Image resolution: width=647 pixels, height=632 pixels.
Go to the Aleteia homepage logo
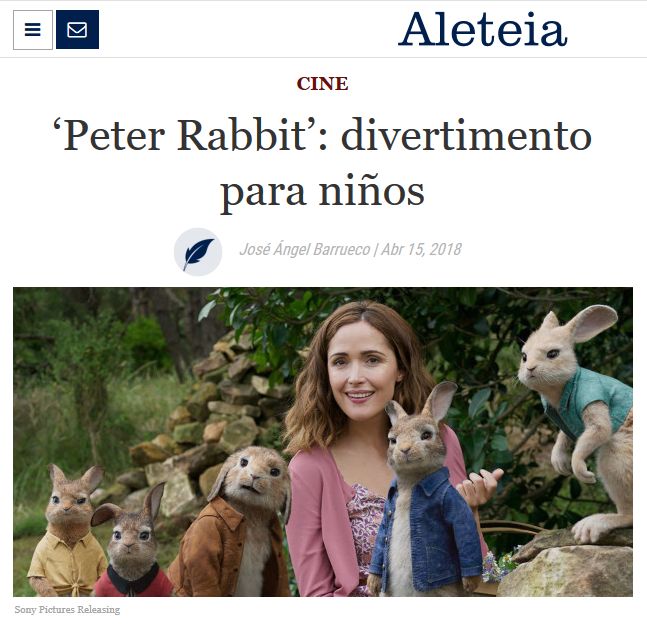click(482, 28)
